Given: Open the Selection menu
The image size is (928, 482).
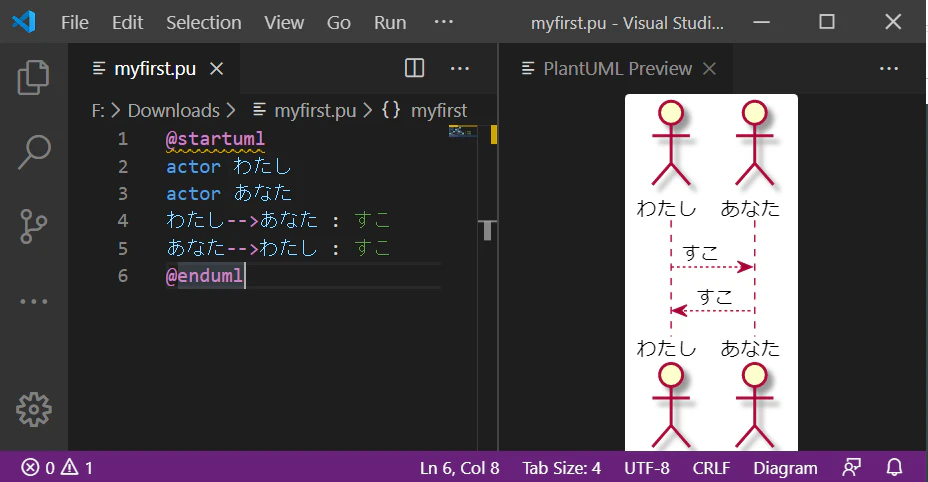Looking at the screenshot, I should pos(204,23).
